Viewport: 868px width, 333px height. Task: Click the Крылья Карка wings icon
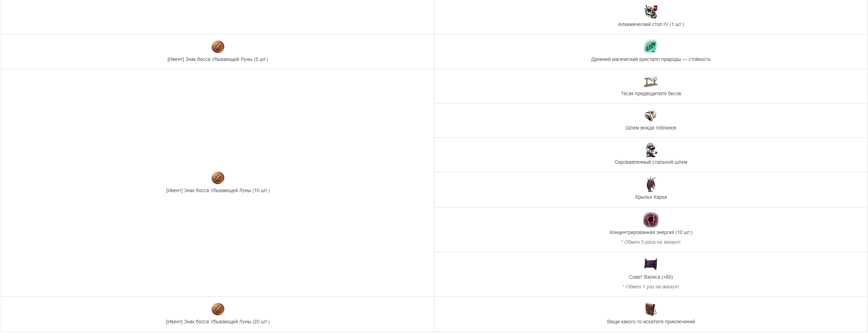(651, 184)
